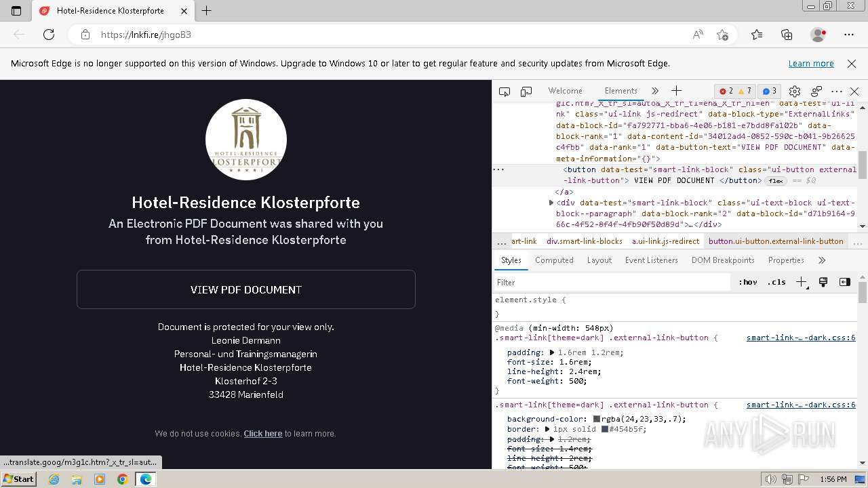Toggle device emulation in DevTools
Image resolution: width=868 pixels, height=488 pixels.
click(526, 91)
